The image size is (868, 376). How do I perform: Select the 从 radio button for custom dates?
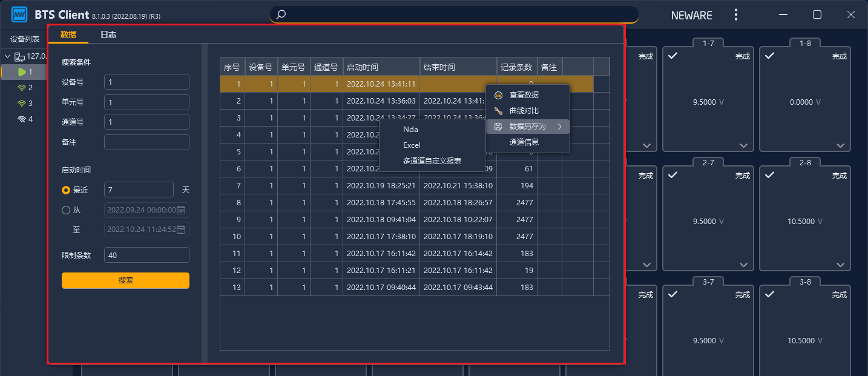(x=65, y=210)
